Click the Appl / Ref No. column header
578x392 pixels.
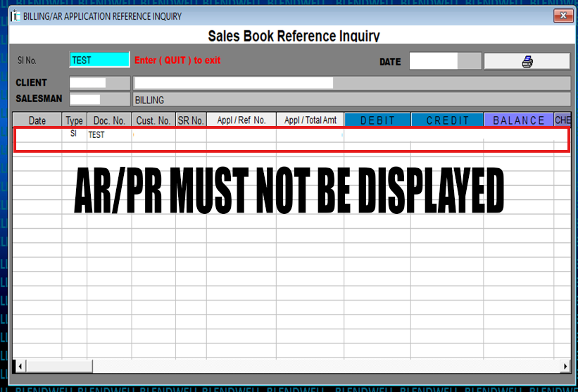241,120
